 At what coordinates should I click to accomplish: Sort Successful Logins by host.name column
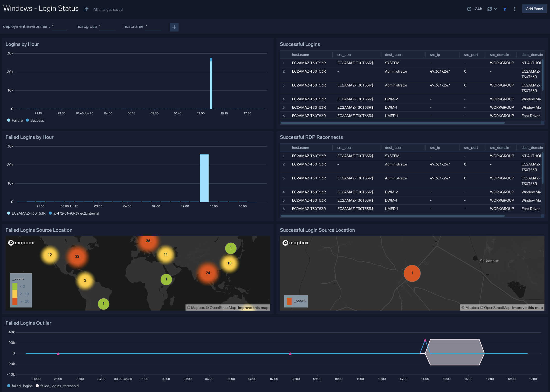click(300, 55)
